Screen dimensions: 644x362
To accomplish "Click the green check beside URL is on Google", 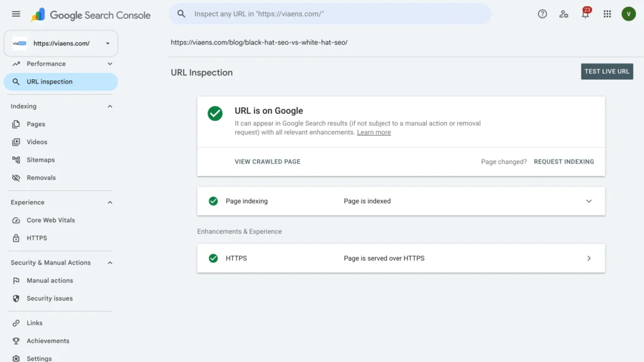I will click(215, 113).
